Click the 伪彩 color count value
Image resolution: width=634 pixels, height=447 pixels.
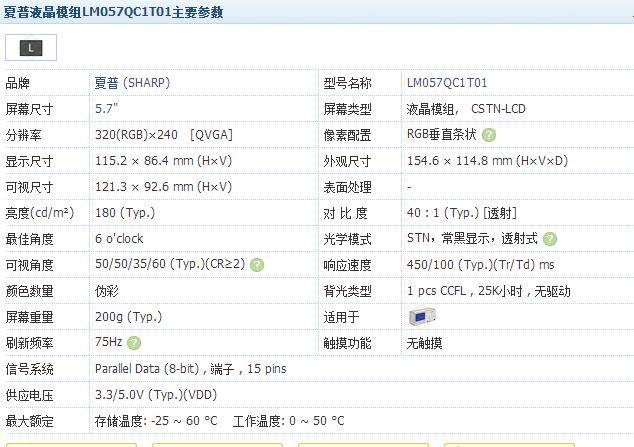tap(107, 291)
